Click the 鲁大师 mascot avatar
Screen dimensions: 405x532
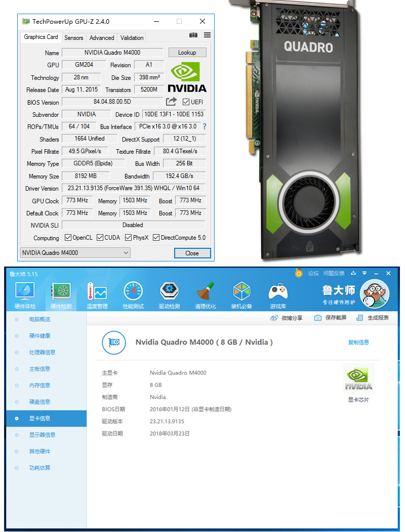(x=375, y=294)
